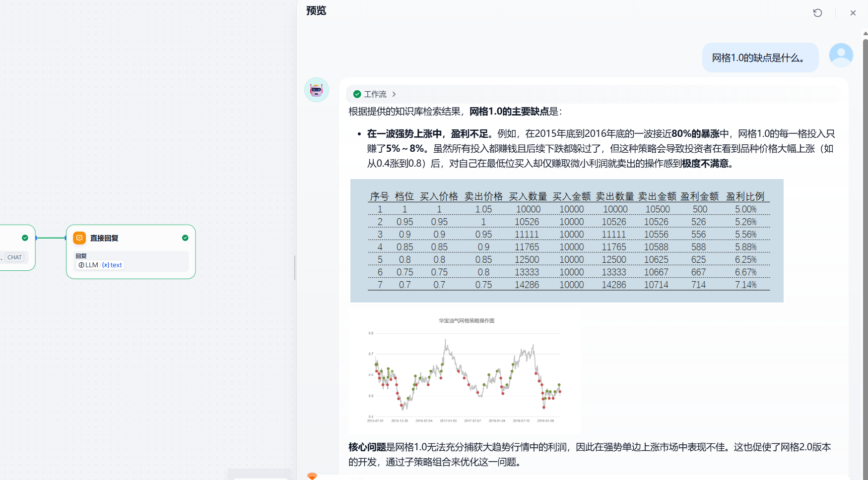Click the LLM variable globe icon in 回复 field
This screenshot has width=868, height=480.
[x=82, y=265]
